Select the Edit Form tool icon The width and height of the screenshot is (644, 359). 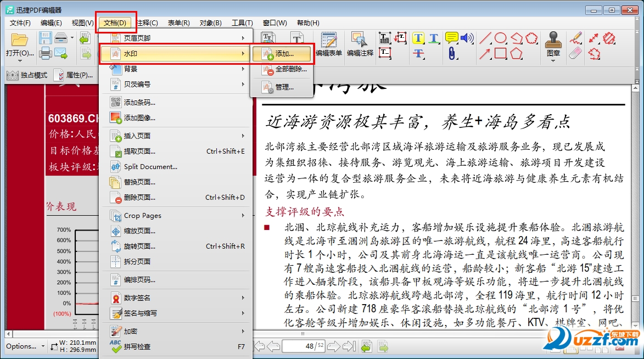point(328,40)
